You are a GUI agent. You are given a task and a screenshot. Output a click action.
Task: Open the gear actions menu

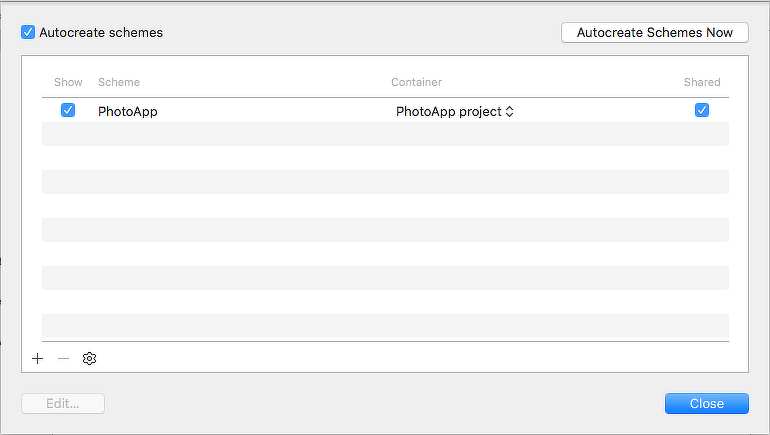[x=90, y=358]
